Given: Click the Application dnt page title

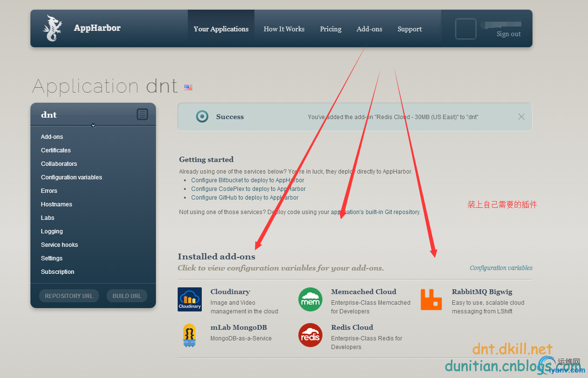Looking at the screenshot, I should click(x=105, y=86).
